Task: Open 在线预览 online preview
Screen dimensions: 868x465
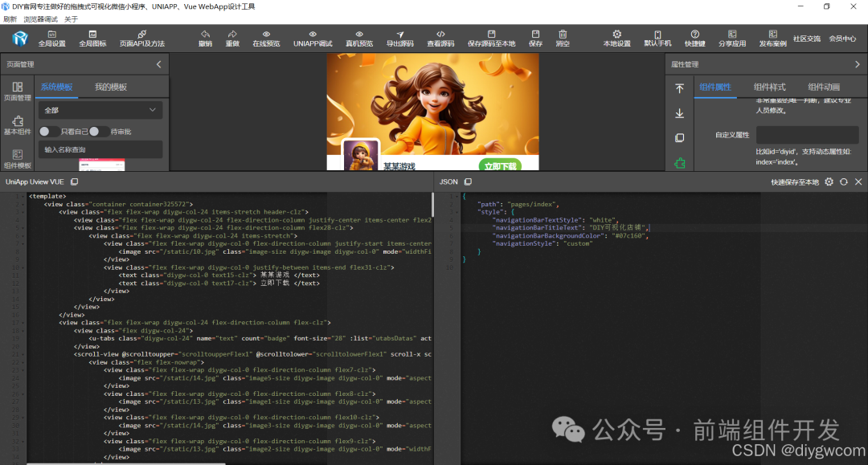Action: point(266,39)
